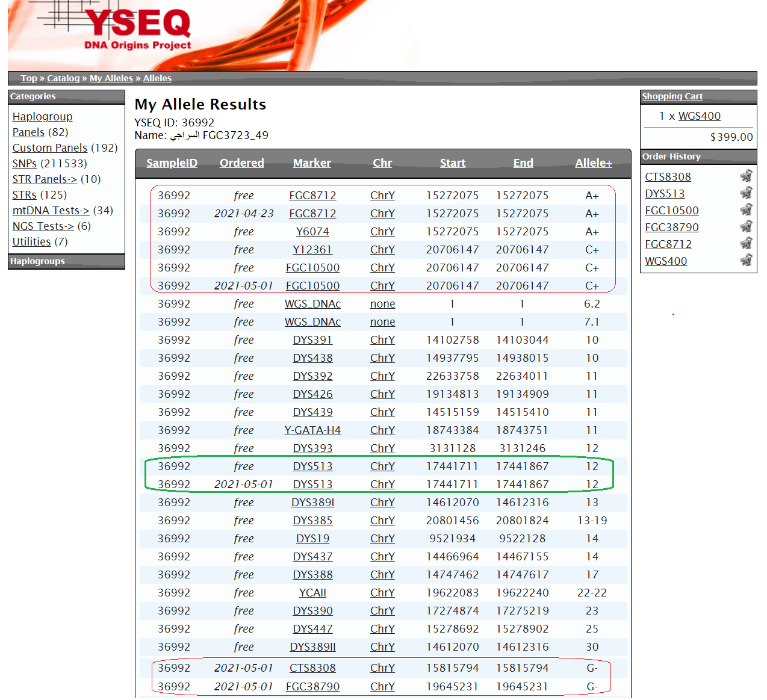The height and width of the screenshot is (700, 767).
Task: Open the Y-GATA-H4 marker link
Action: pyautogui.click(x=312, y=430)
